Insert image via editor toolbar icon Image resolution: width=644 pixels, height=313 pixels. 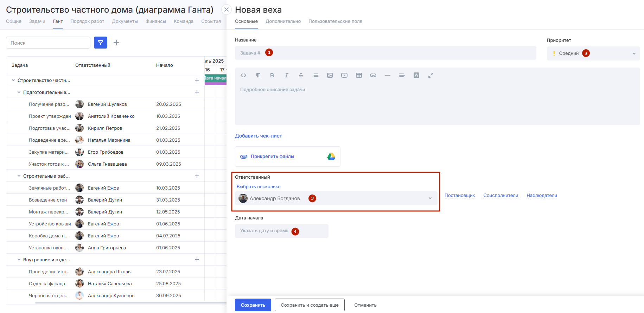tap(330, 75)
